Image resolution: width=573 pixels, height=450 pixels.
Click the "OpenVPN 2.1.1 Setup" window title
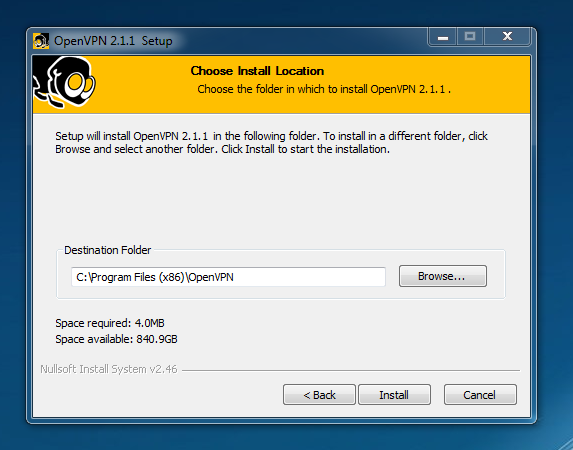click(113, 41)
